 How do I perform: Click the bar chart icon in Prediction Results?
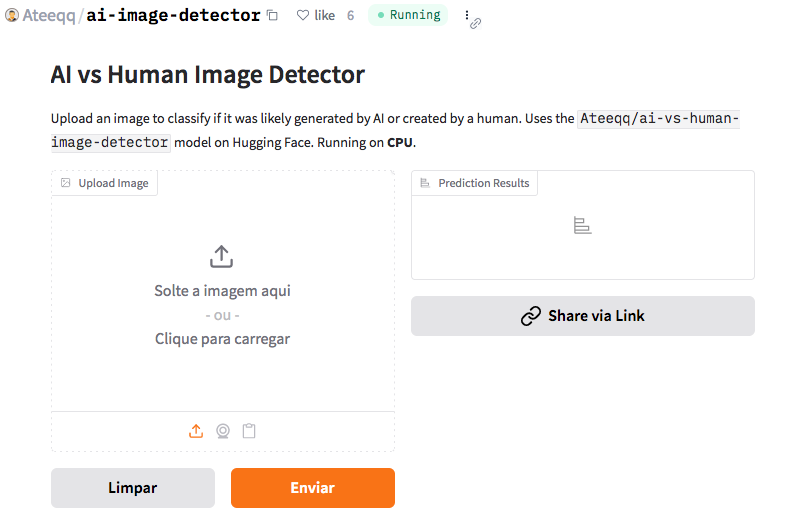pyautogui.click(x=582, y=225)
